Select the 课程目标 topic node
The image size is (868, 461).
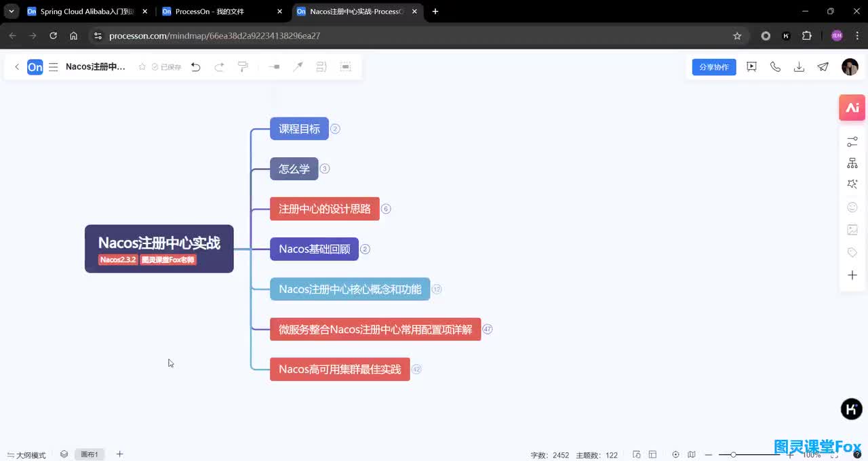tap(299, 129)
